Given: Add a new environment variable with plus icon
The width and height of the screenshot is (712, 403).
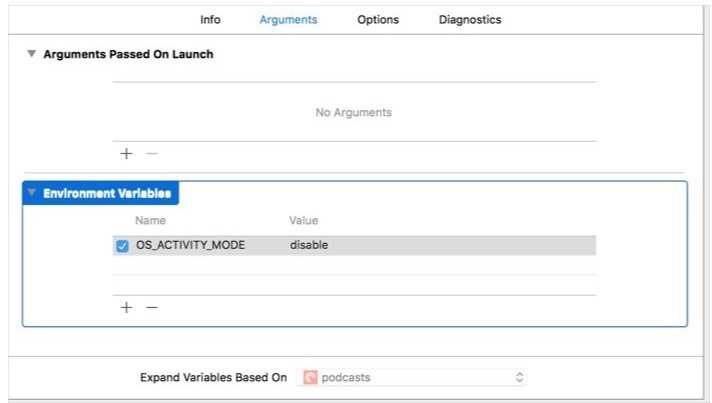Looking at the screenshot, I should 126,308.
